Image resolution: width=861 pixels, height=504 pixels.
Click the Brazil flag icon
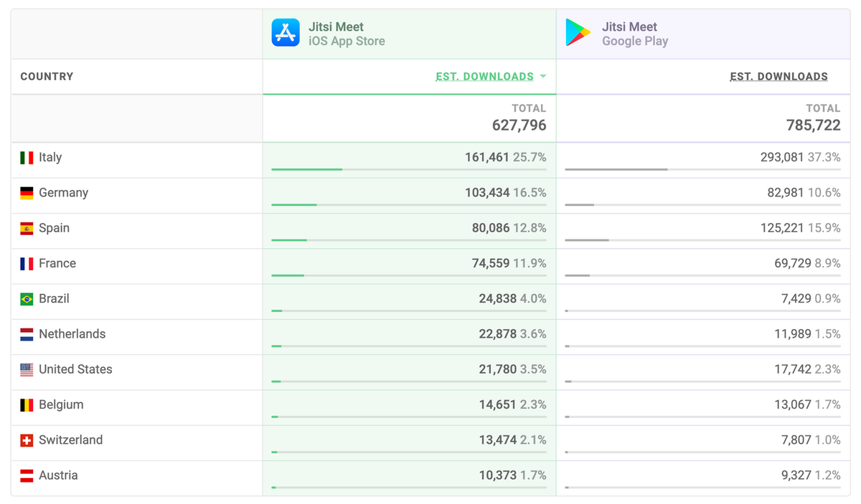pos(27,299)
